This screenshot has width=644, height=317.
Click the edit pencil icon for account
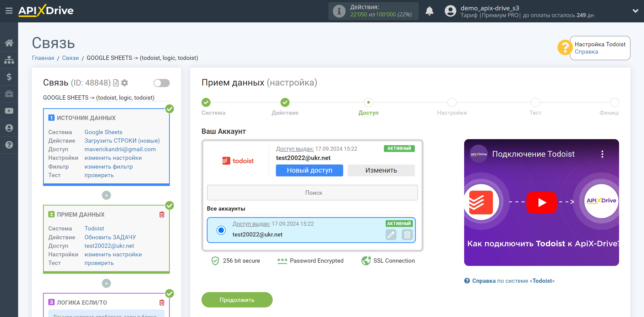pyautogui.click(x=391, y=234)
